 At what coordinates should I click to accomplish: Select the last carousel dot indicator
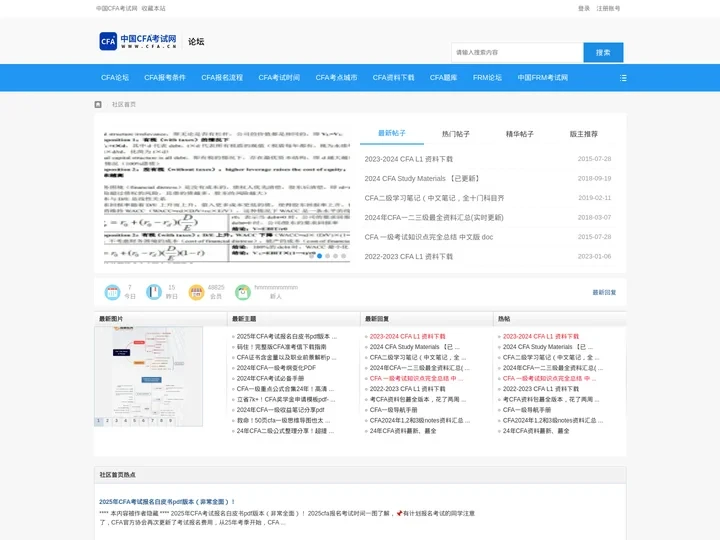point(343,256)
